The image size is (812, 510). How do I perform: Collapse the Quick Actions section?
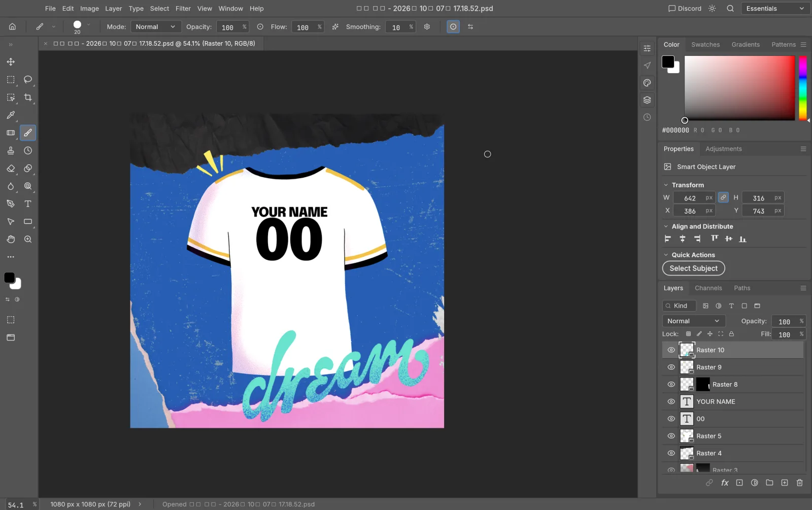(x=666, y=255)
